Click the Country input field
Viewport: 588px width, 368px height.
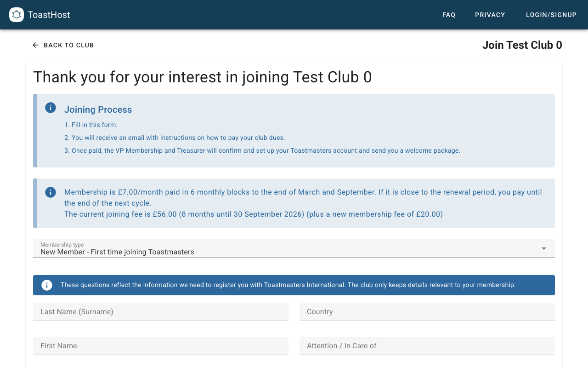click(x=427, y=312)
